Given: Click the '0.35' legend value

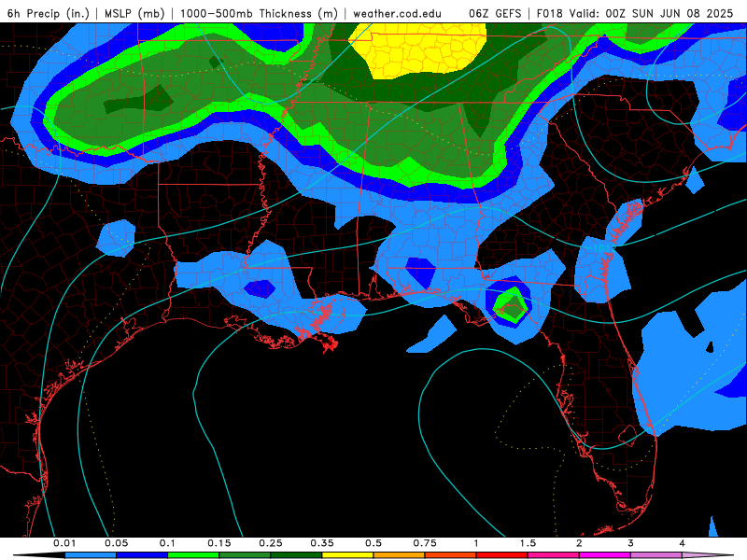Looking at the screenshot, I should (x=322, y=543).
